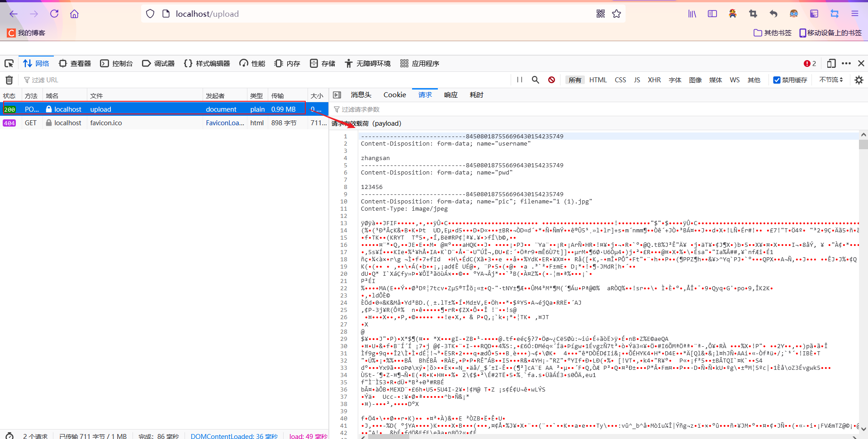Open the Memory tab
The width and height of the screenshot is (868, 439).
(287, 64)
